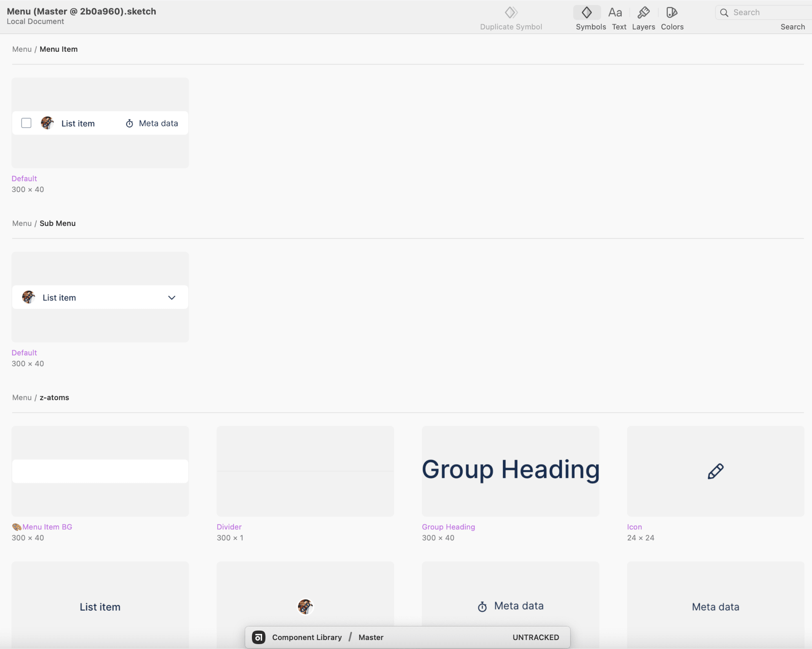Click the Default label under Sub Menu
The width and height of the screenshot is (812, 649).
(x=24, y=352)
